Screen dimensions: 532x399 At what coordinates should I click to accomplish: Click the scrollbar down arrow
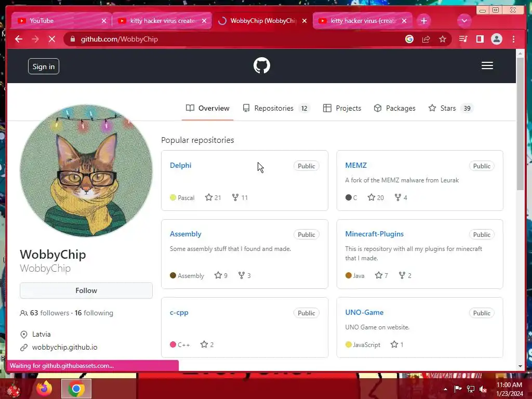pos(520,366)
